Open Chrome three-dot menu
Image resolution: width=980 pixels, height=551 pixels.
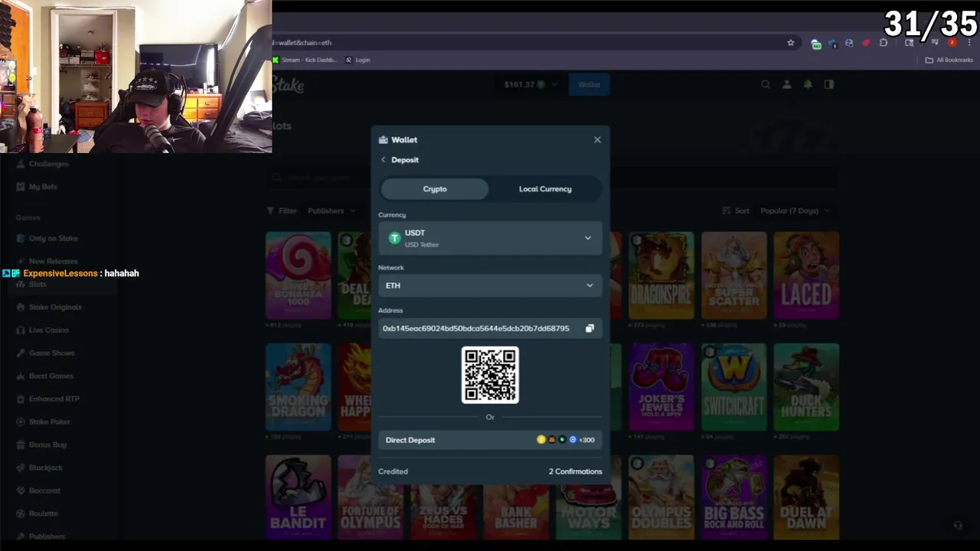(x=969, y=43)
